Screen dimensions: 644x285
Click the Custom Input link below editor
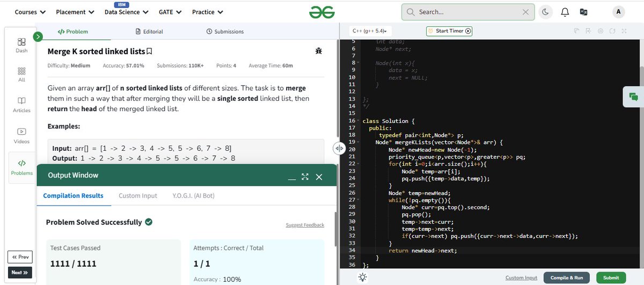pyautogui.click(x=521, y=277)
